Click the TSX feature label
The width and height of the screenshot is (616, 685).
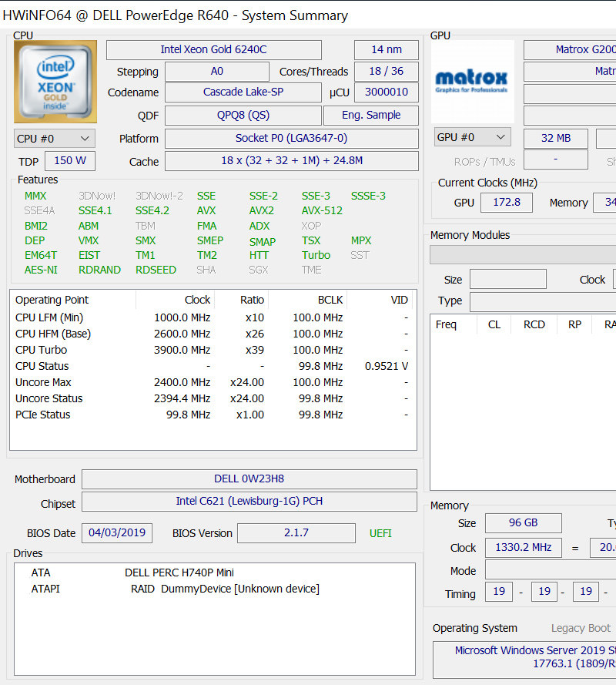point(311,240)
